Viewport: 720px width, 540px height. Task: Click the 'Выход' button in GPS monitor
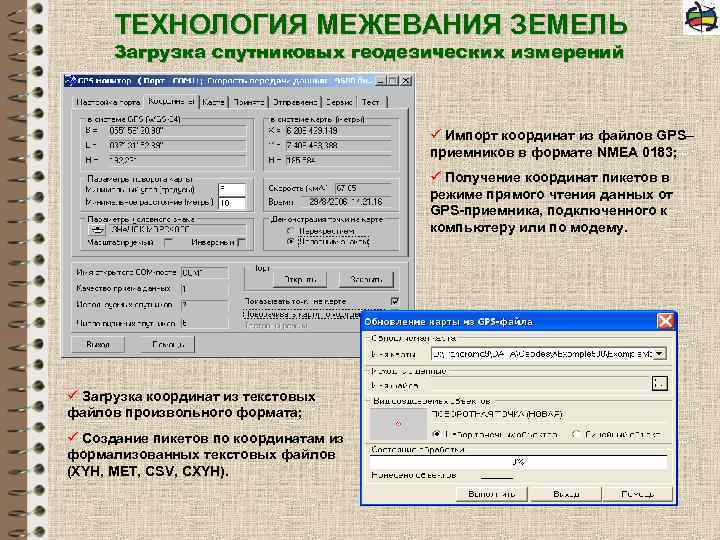[98, 344]
